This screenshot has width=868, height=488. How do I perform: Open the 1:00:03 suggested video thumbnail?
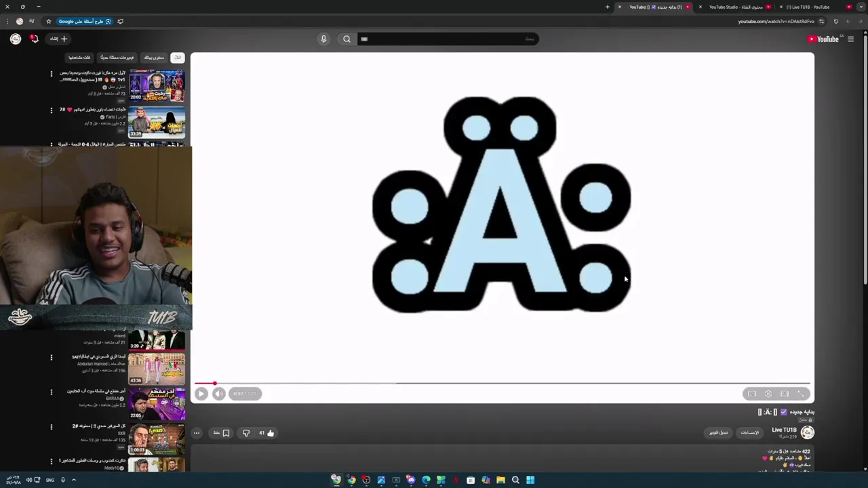(x=157, y=439)
